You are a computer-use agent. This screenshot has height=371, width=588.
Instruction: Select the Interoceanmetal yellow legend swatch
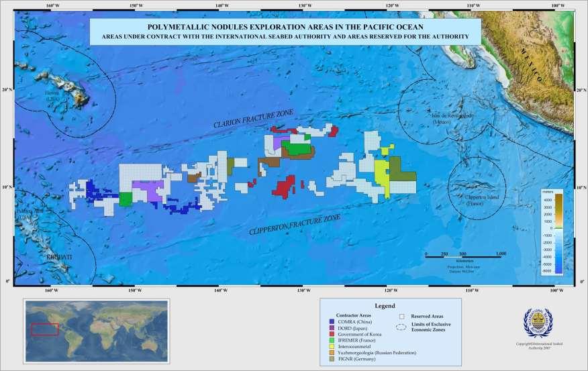click(332, 346)
